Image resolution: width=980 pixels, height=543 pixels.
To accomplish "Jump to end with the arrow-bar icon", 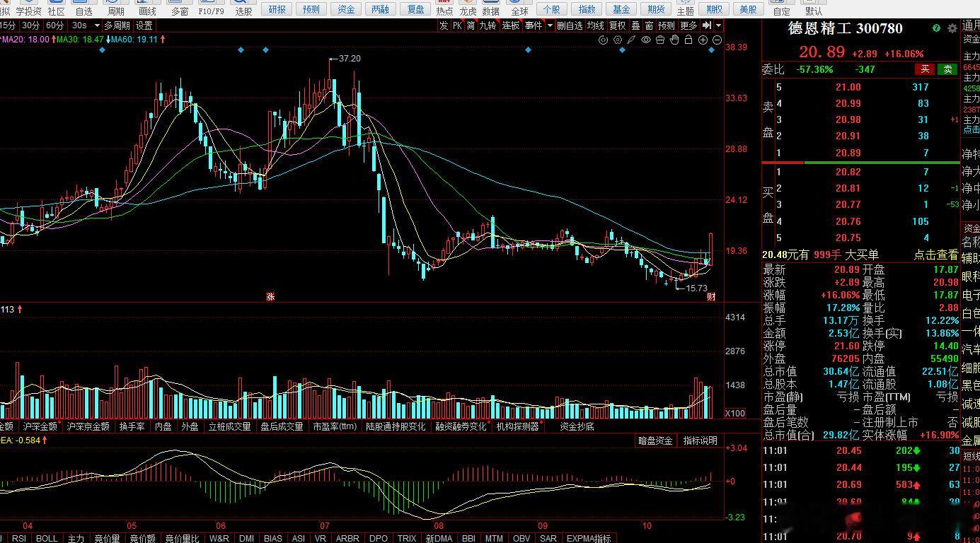I will [x=706, y=25].
